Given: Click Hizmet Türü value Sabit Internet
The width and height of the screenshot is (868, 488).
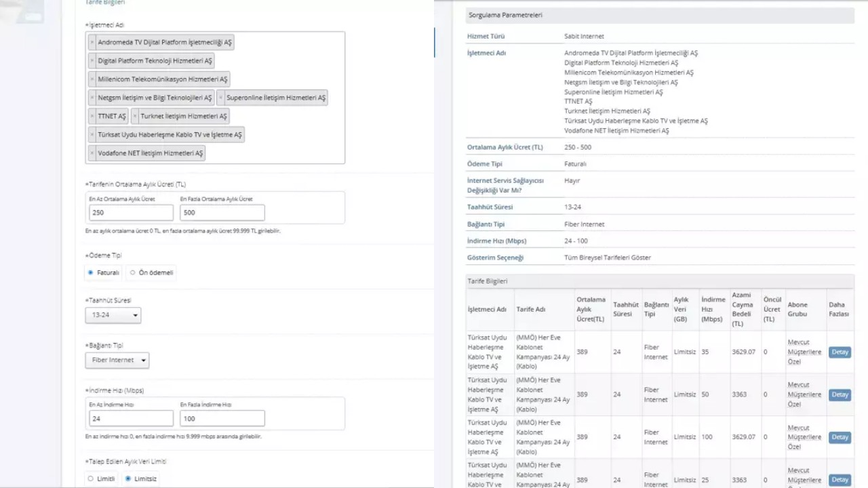Looking at the screenshot, I should (584, 36).
